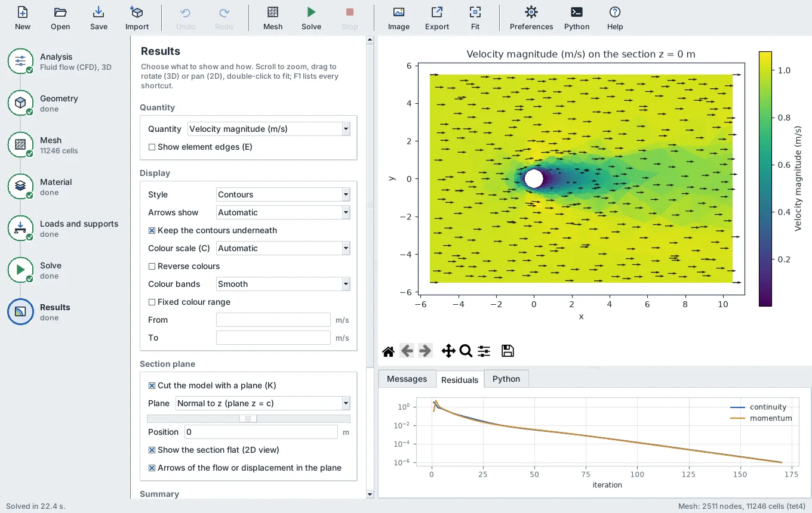Open the Export toolbar icon
The width and height of the screenshot is (812, 513).
437,18
